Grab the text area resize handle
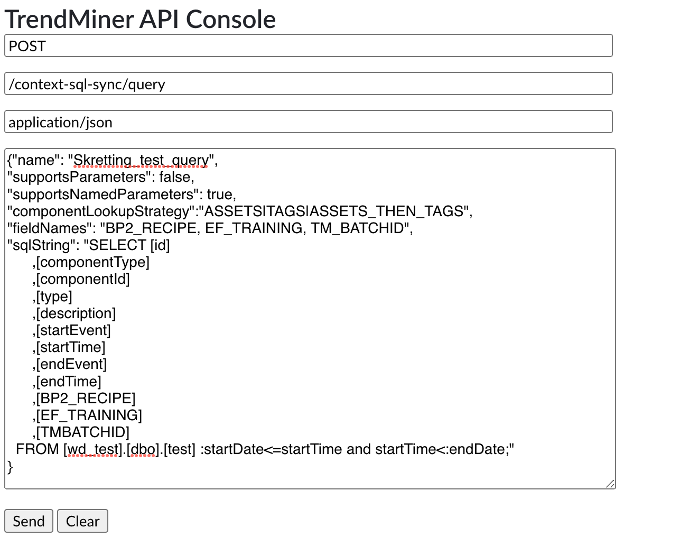The height and width of the screenshot is (538, 690). tap(610, 484)
